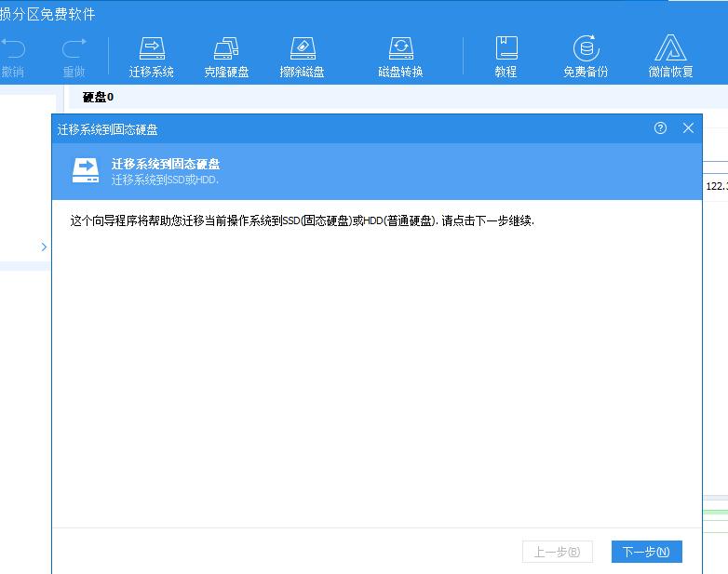
Task: Click the Undo (撤销) toolbar icon
Action: coord(12,58)
